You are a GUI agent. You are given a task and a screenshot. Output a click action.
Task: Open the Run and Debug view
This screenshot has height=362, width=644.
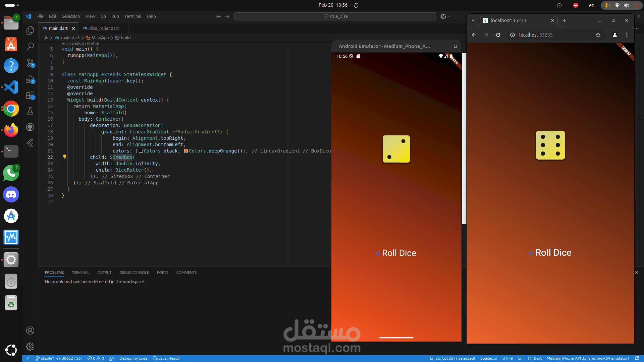tap(30, 79)
